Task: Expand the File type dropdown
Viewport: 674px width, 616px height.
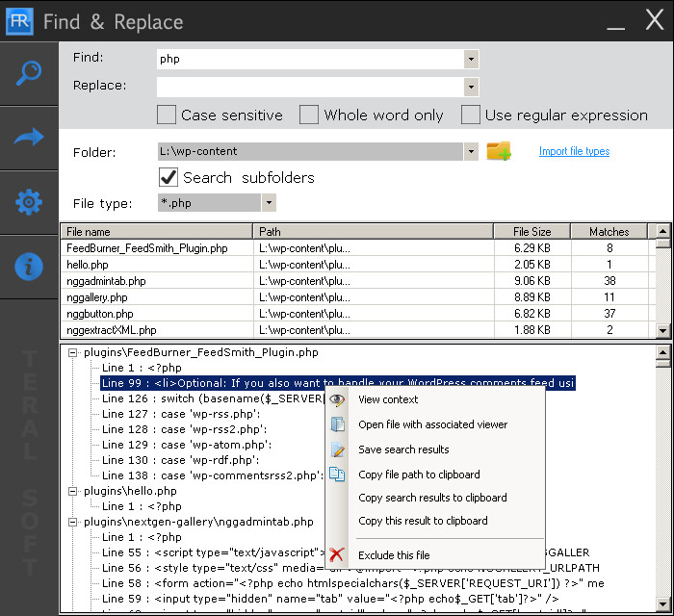Action: click(x=269, y=203)
